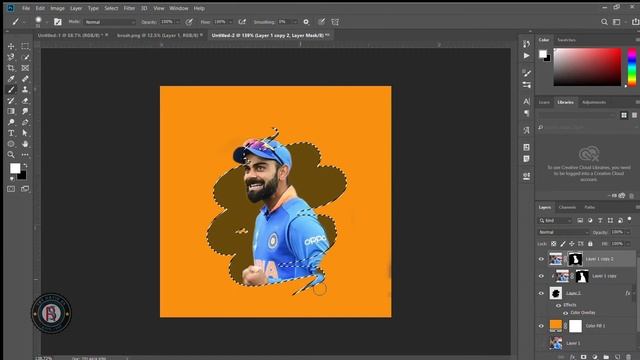Select the Zoom tool in the toolbox
Image resolution: width=640 pixels, height=360 pixels.
[x=11, y=155]
